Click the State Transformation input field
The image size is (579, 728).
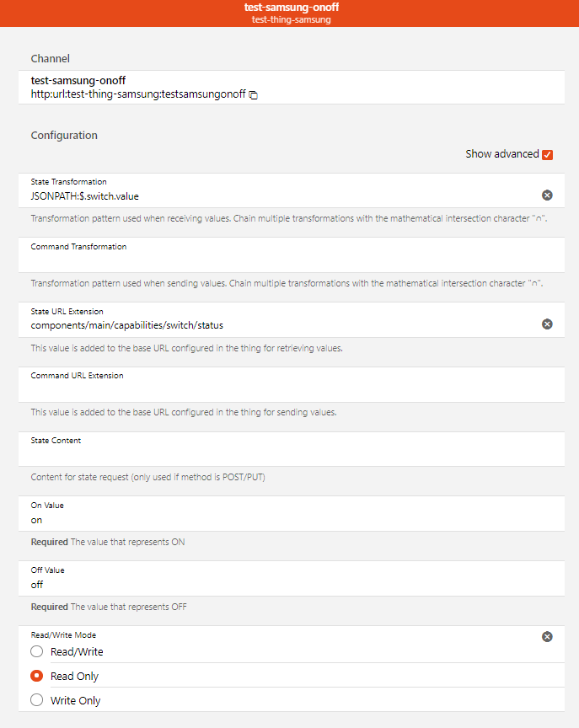tap(278, 196)
